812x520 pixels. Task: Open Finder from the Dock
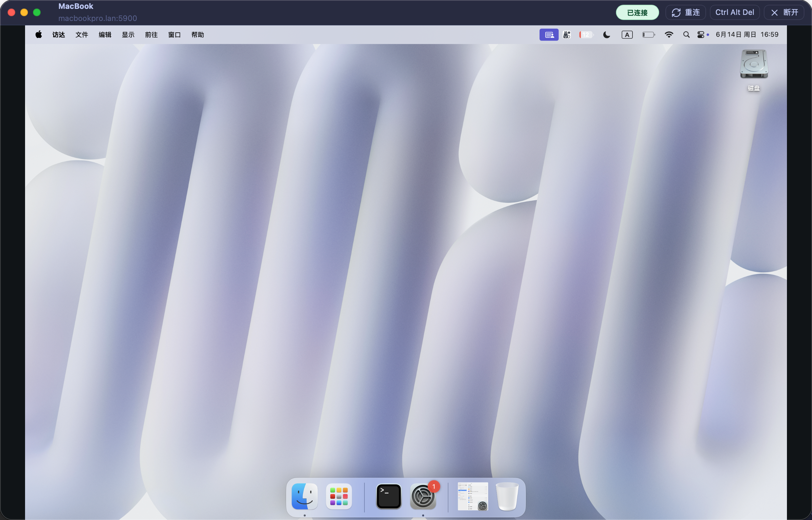[x=304, y=496]
